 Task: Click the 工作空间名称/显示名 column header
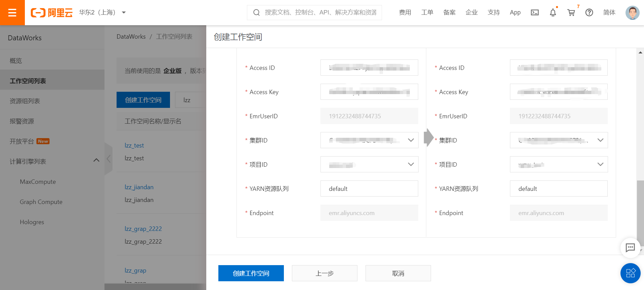click(153, 121)
